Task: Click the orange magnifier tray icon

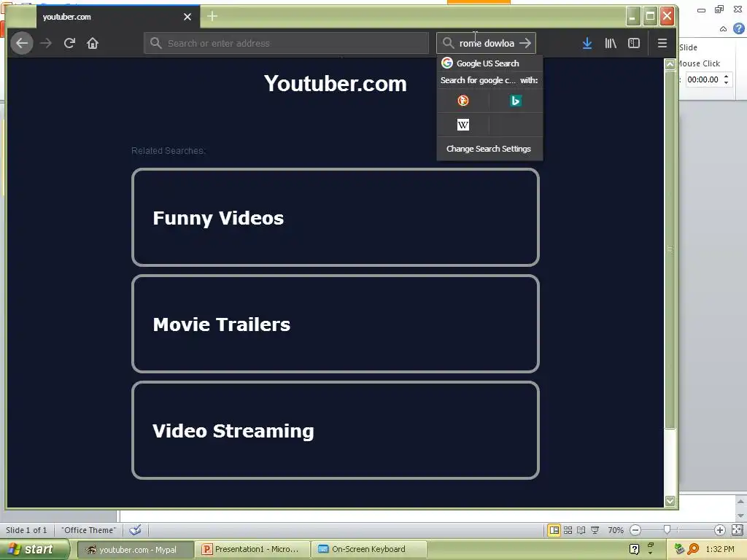Action: point(693,549)
